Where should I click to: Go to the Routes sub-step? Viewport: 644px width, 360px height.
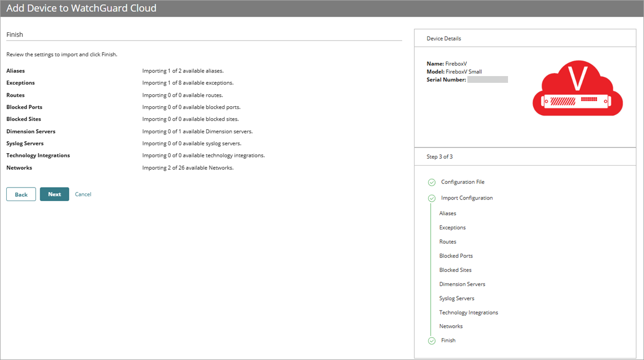tap(448, 242)
